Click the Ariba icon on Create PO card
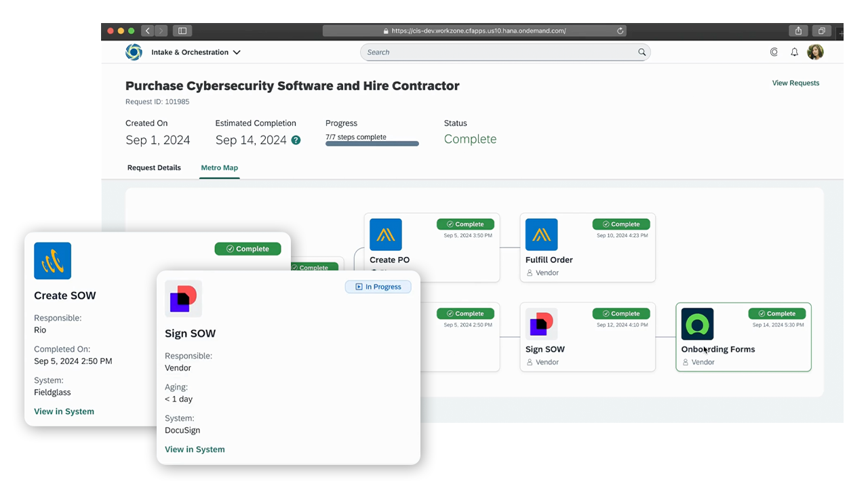The height and width of the screenshot is (488, 868). click(385, 235)
